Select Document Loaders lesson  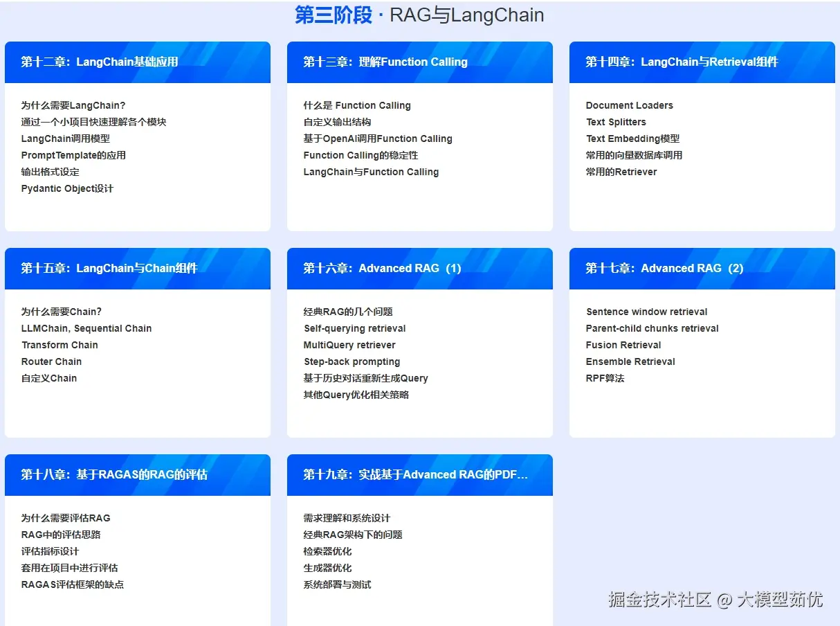(629, 105)
